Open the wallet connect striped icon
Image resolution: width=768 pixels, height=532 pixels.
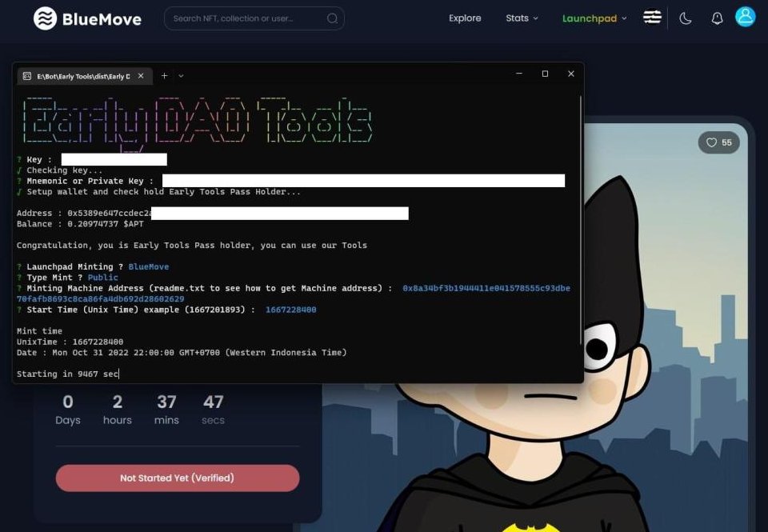(x=652, y=16)
